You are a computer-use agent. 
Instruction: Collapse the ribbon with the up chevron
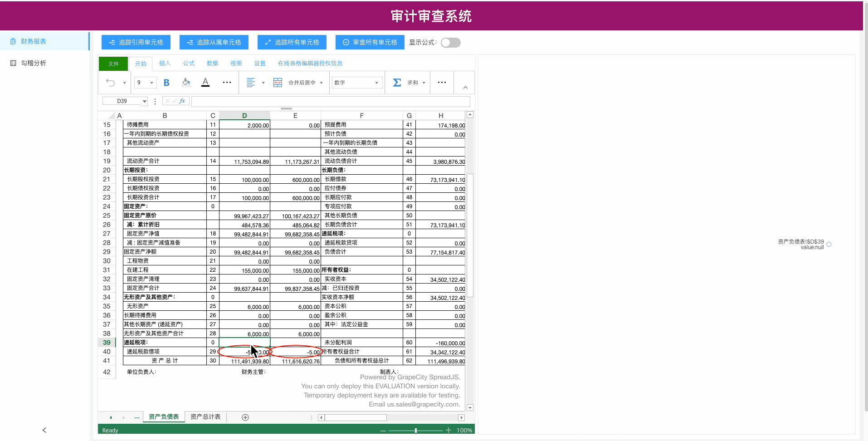pyautogui.click(x=465, y=87)
